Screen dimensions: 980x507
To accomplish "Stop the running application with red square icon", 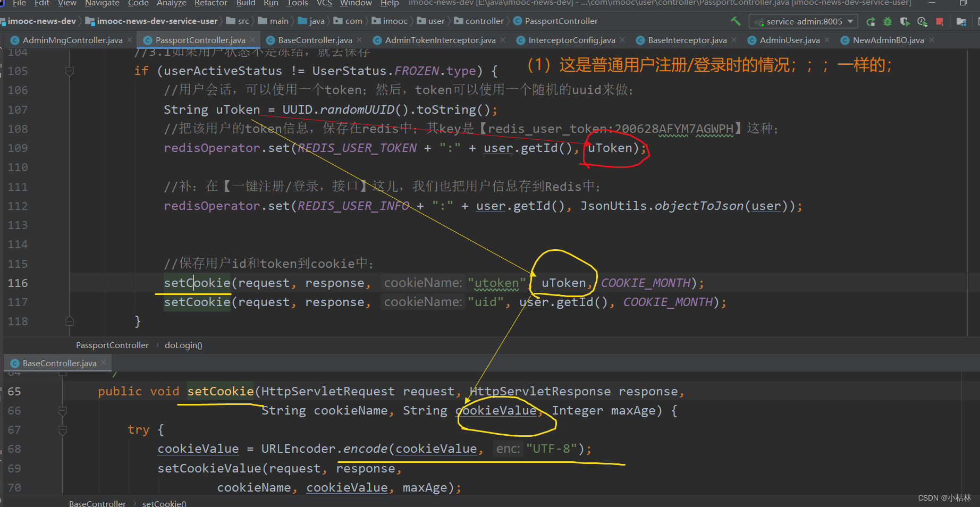I will (940, 21).
